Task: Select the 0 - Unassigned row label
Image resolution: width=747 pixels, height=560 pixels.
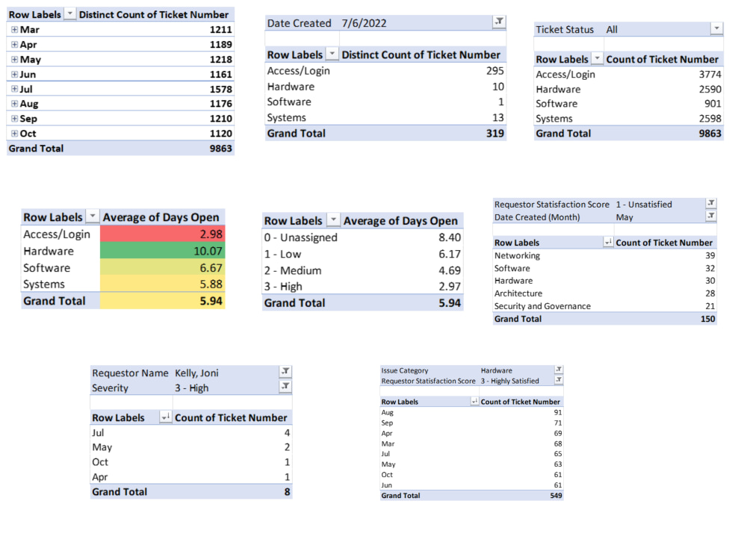Action: (300, 237)
